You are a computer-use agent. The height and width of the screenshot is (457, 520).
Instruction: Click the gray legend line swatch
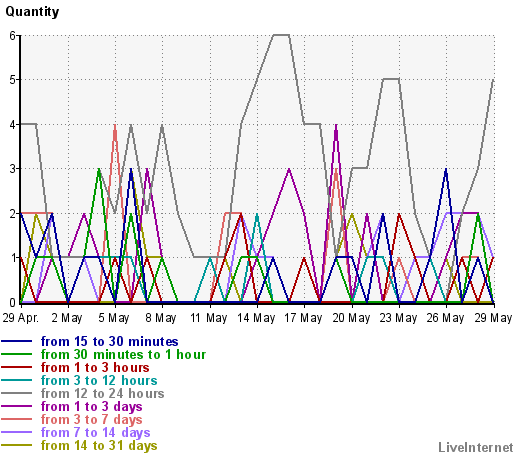point(16,393)
